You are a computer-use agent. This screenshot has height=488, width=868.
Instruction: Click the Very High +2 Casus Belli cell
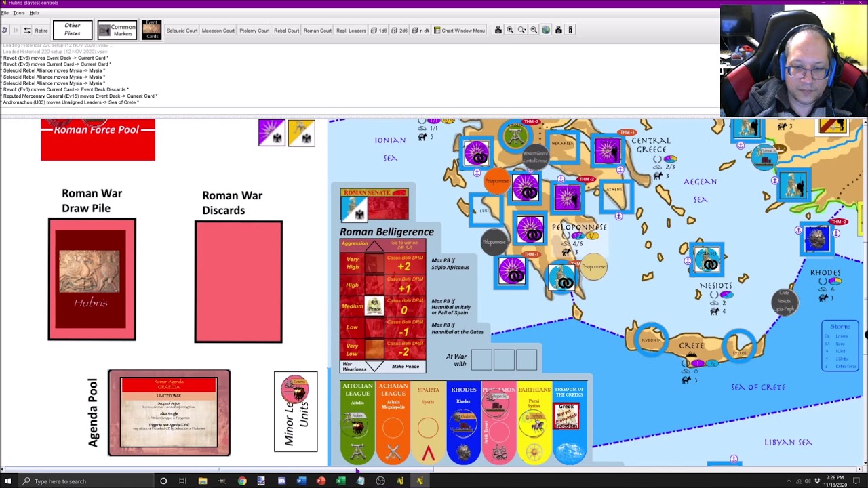coord(404,264)
